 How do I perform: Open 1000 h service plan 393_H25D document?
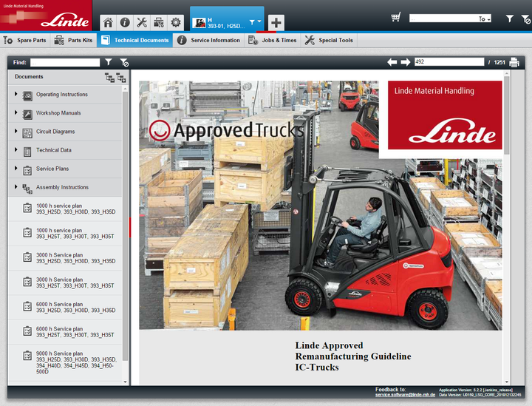[x=65, y=209]
